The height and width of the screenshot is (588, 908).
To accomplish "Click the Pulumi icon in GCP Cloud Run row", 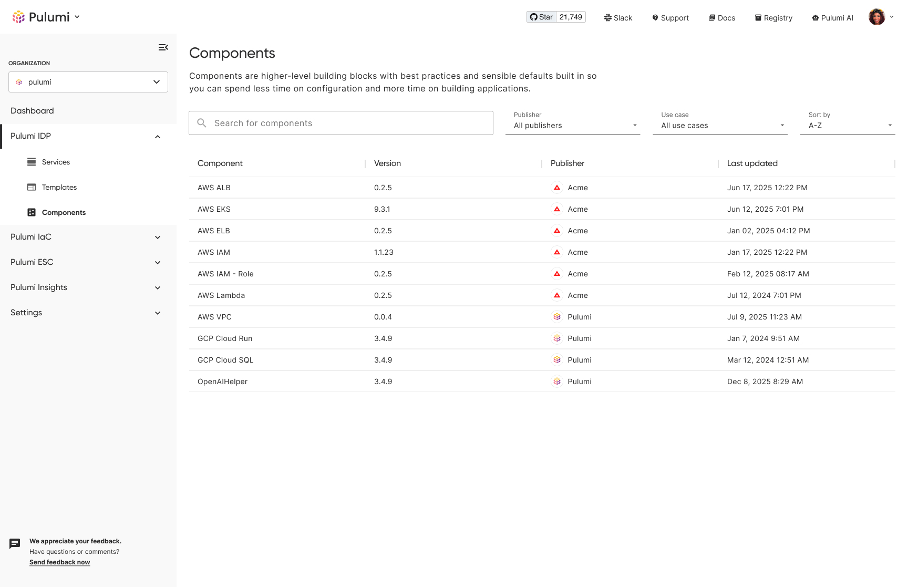I will [557, 338].
